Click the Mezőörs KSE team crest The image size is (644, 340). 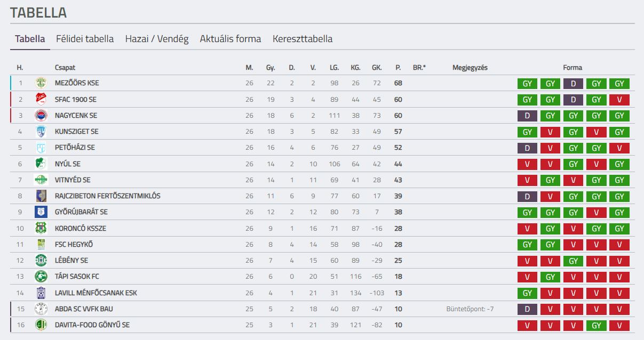click(41, 83)
